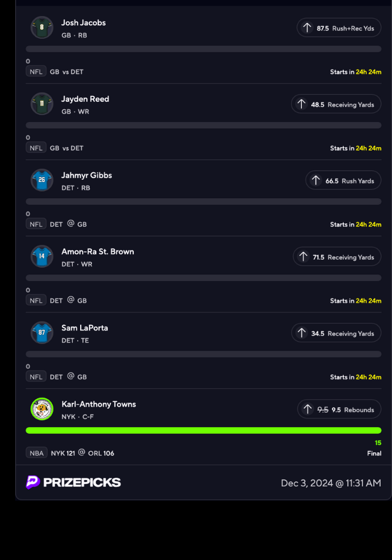Click up arrow on Jahmyr Gibbs pick
The width and height of the screenshot is (392, 560).
(x=316, y=180)
